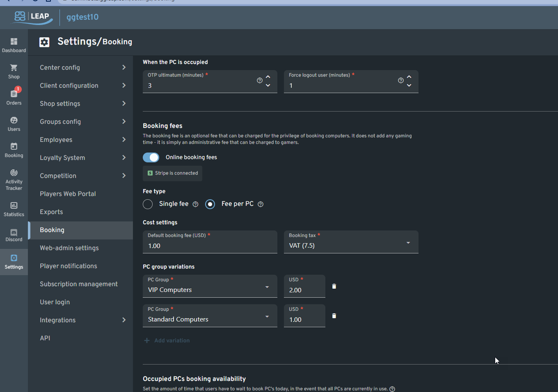The height and width of the screenshot is (392, 558).
Task: Open the Dashboard from the sidebar
Action: [x=14, y=44]
